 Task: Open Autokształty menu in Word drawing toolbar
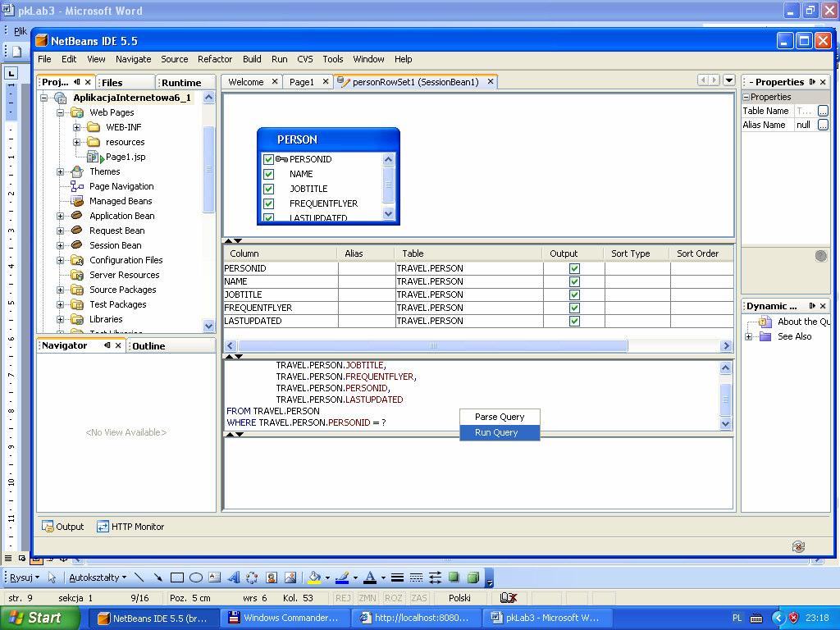(98, 577)
